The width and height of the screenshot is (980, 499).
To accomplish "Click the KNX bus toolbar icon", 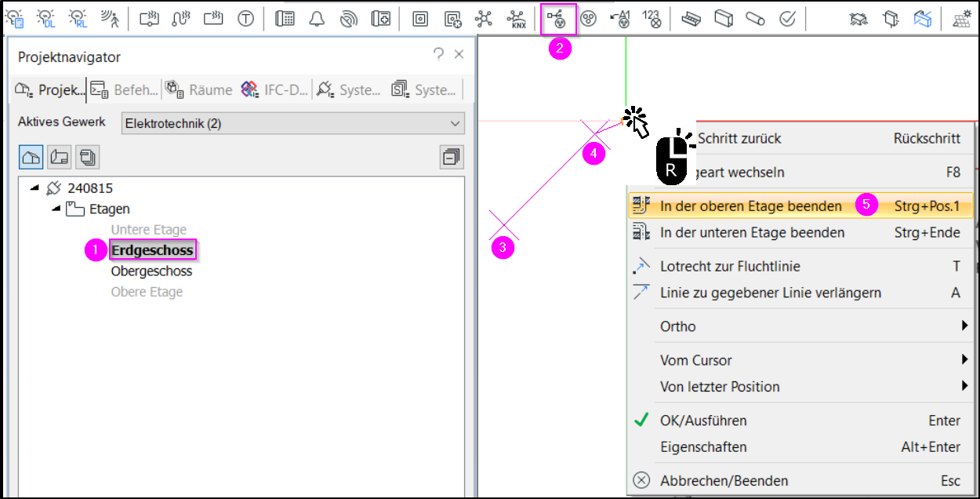I will pyautogui.click(x=517, y=19).
